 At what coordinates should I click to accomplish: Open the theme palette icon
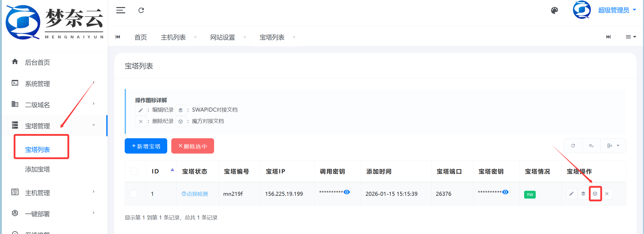coord(554,10)
